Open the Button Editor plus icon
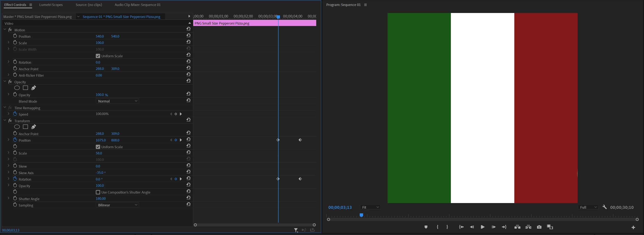Viewport: 644px width, 235px height. click(633, 227)
